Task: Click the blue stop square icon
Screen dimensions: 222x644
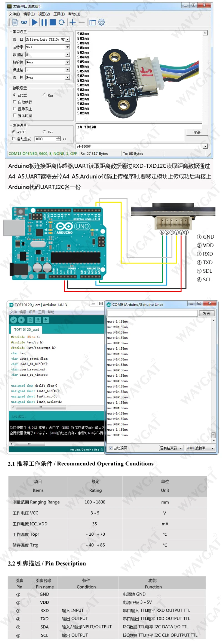Action: [53, 22]
